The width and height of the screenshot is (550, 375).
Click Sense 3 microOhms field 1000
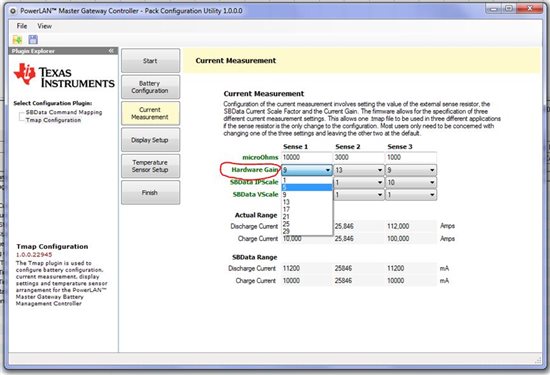pyautogui.click(x=411, y=157)
